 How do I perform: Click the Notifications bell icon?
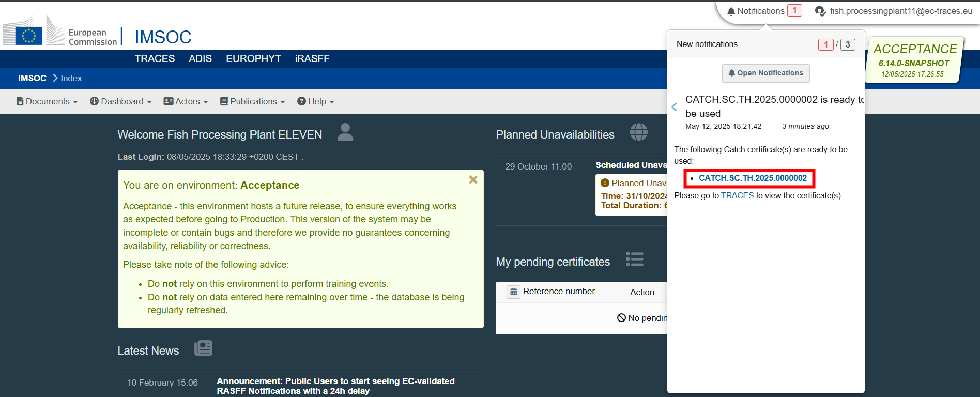click(x=731, y=11)
